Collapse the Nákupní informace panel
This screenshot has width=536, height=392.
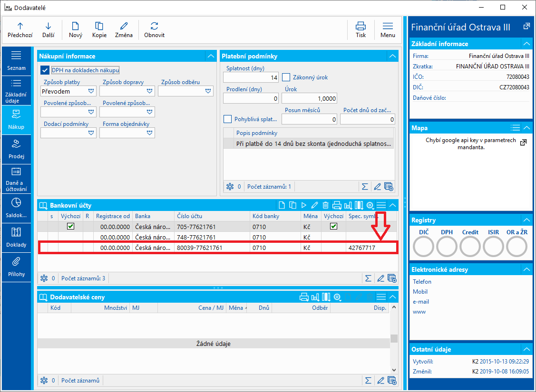[x=211, y=56]
